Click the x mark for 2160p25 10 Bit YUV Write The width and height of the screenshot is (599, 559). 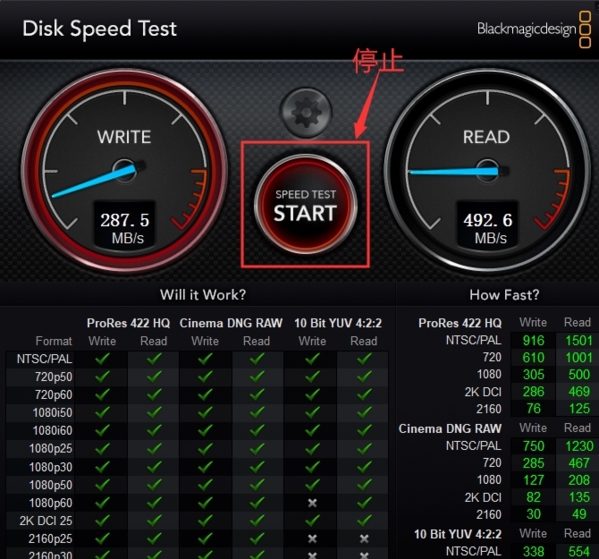tap(312, 539)
